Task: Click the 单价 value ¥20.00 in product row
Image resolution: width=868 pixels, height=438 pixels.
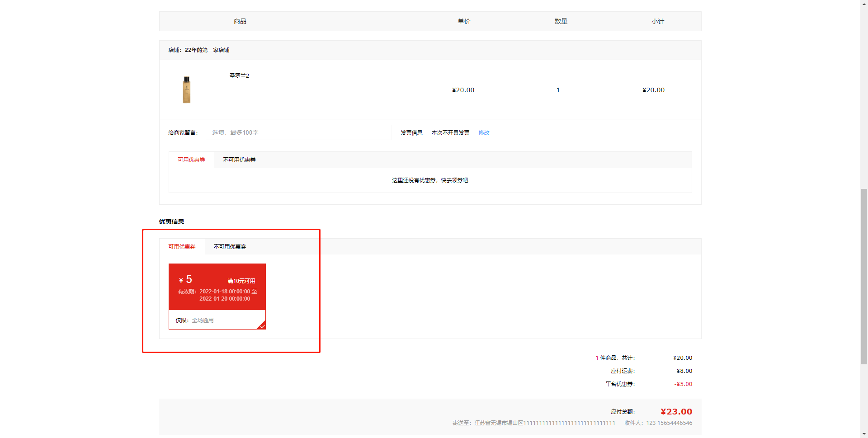Action: (x=463, y=90)
